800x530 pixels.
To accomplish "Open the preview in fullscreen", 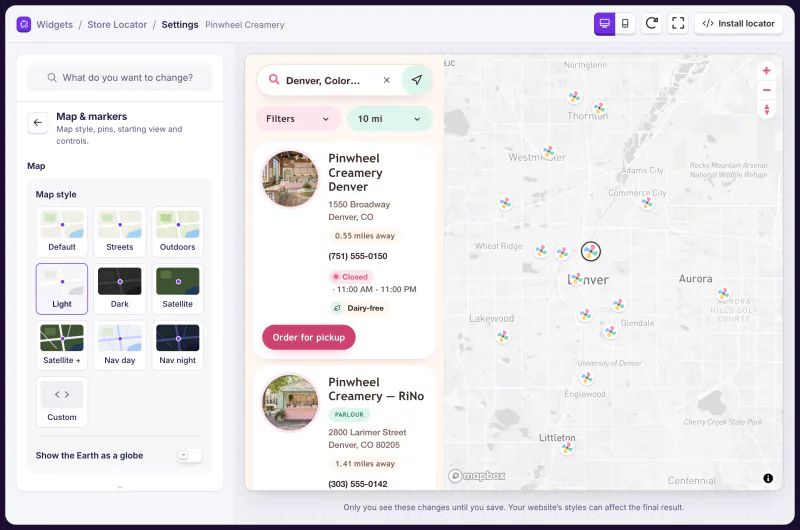I will point(678,23).
